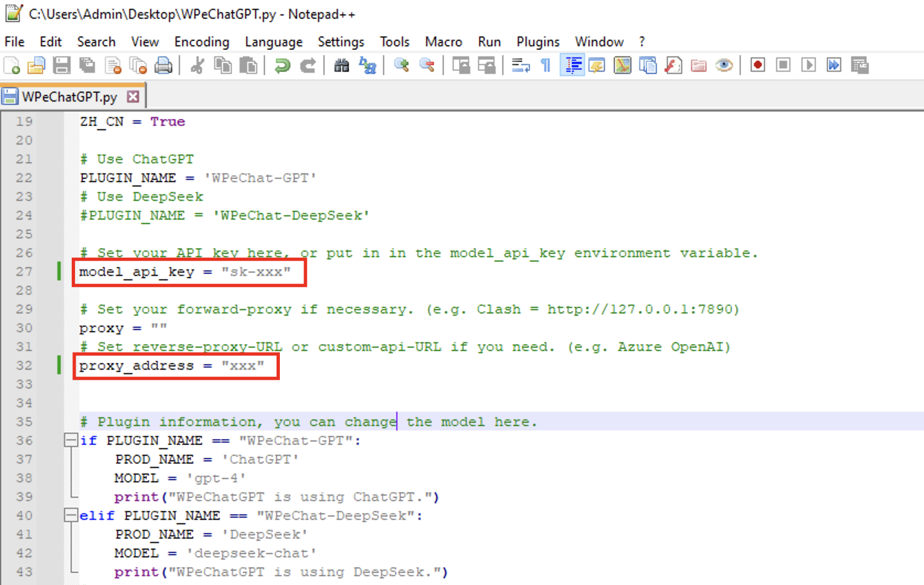Click line number 32 in the margin
This screenshot has width=924, height=585.
[24, 365]
